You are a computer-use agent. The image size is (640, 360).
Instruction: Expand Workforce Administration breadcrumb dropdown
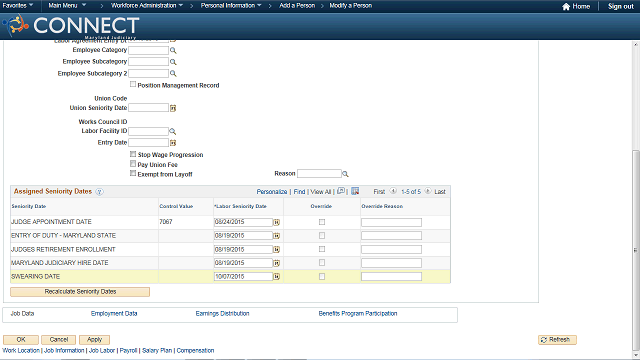click(x=147, y=5)
